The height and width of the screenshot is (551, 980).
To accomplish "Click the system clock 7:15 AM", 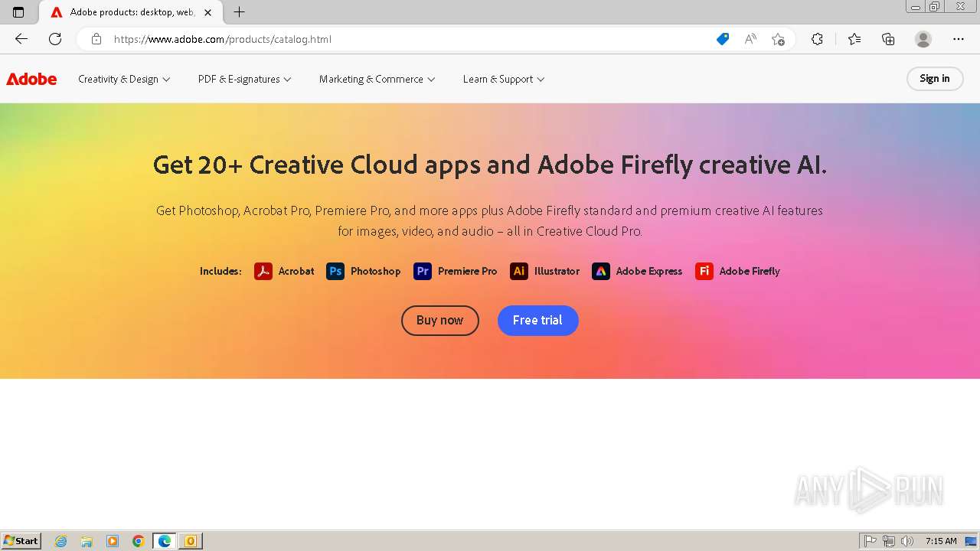I will [941, 541].
